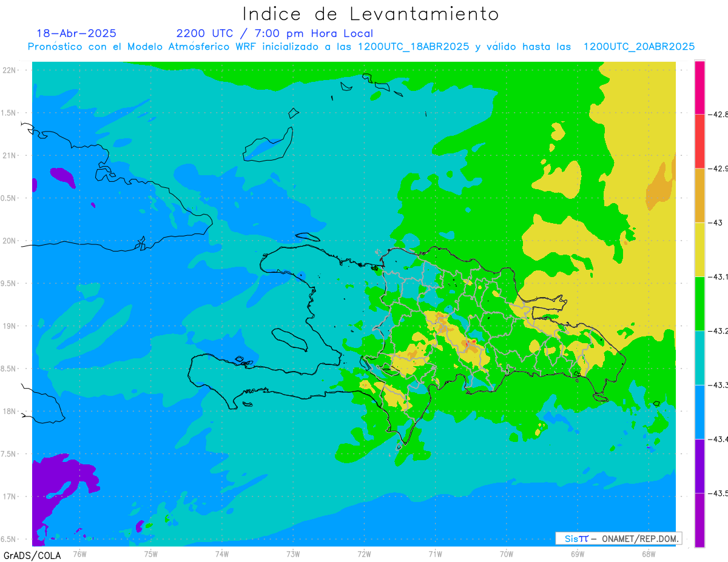Pick the green legend swatch above -43.2
Viewport: 728px width, 562px height.
coord(699,303)
